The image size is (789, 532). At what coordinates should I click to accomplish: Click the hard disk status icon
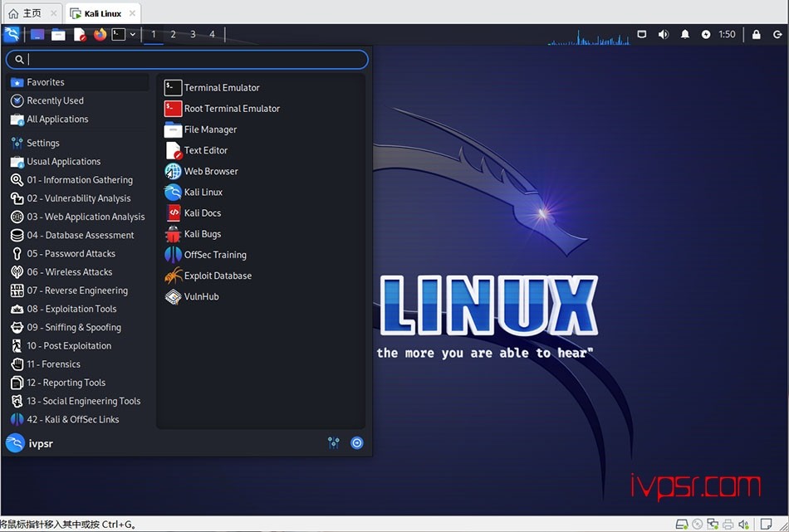coord(682,525)
